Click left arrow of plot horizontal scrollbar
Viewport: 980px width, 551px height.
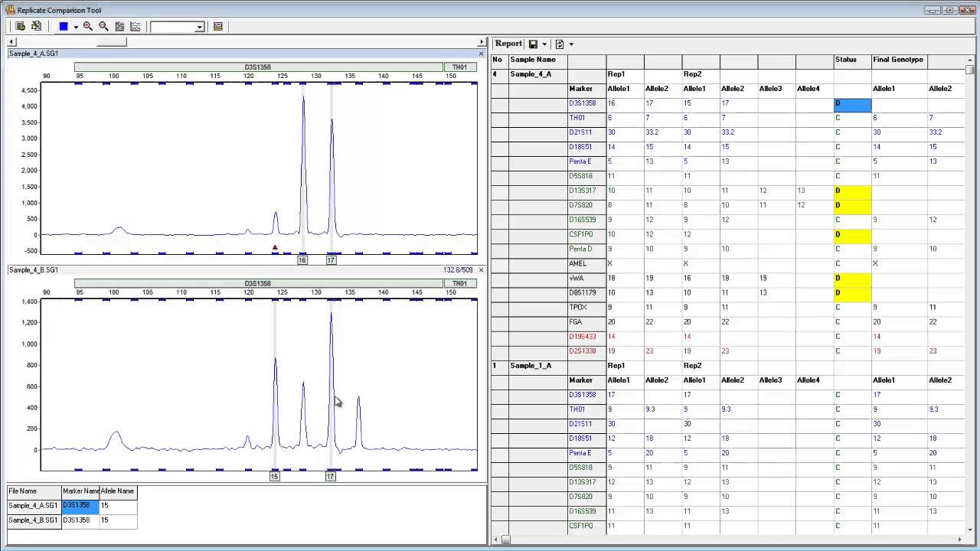(x=11, y=41)
